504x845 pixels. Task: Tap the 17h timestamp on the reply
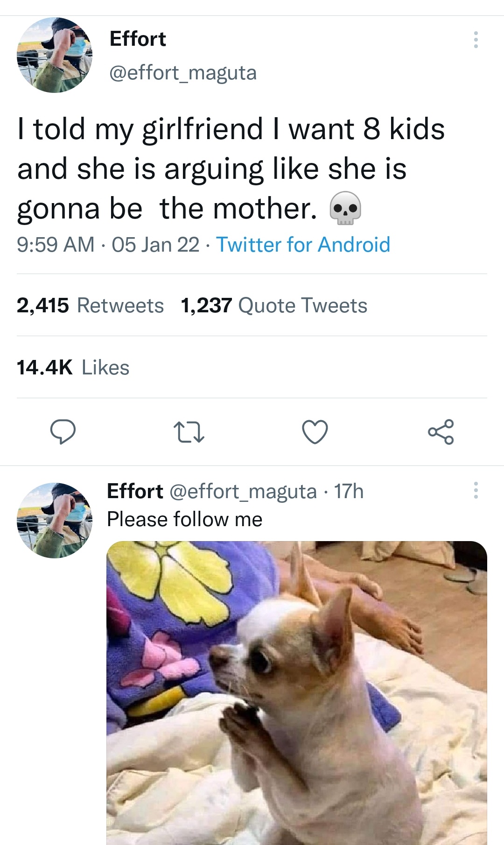(x=349, y=491)
